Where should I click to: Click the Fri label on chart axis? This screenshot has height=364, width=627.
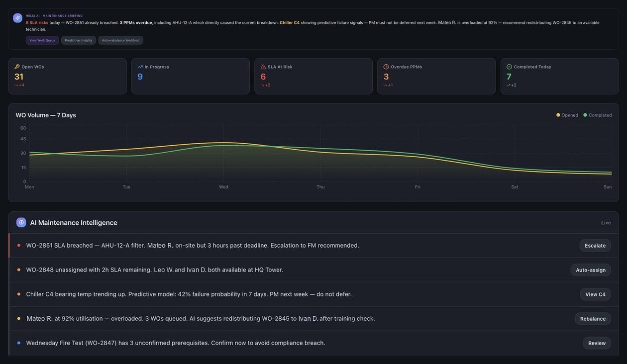click(418, 187)
